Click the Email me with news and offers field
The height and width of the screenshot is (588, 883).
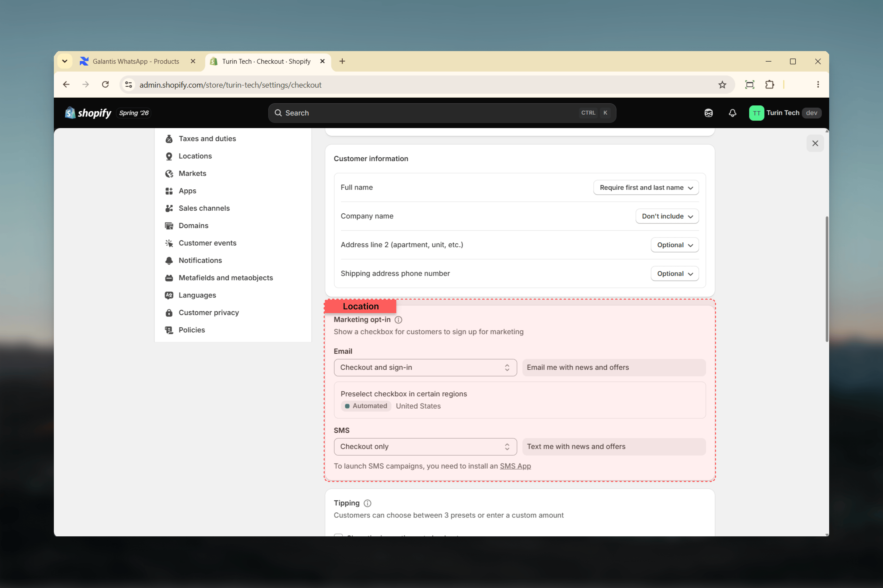614,367
